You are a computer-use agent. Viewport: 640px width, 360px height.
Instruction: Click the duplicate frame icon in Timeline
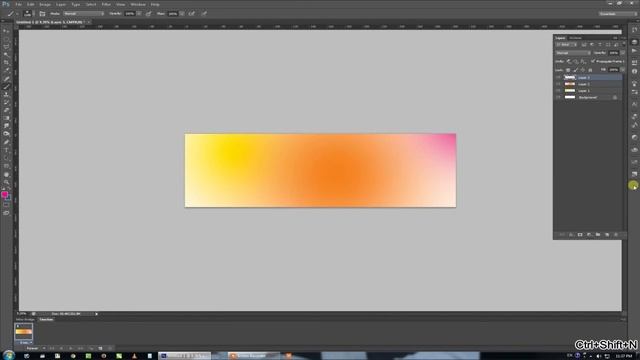[100, 349]
